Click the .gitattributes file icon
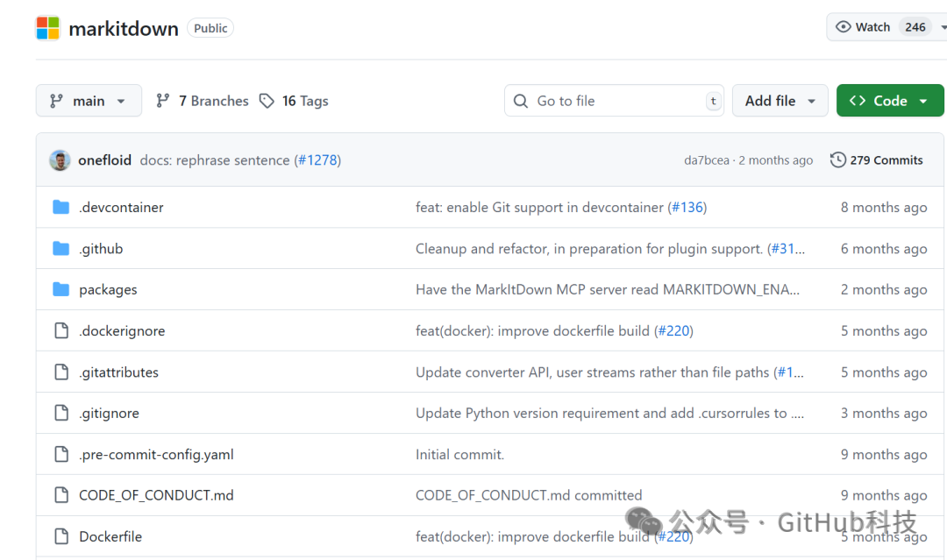Screen dimensions: 947x560 click(61, 372)
